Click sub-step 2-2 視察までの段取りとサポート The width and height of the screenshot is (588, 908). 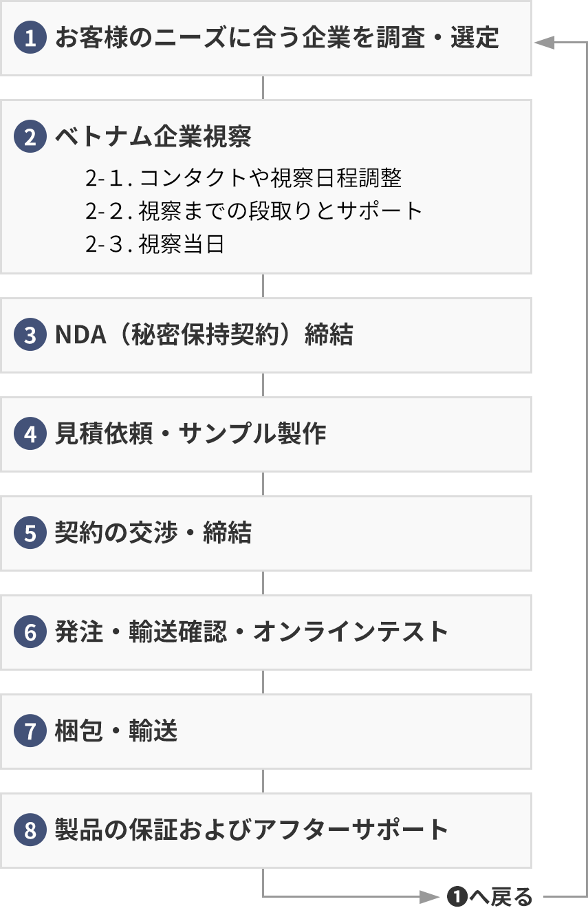[x=254, y=211]
